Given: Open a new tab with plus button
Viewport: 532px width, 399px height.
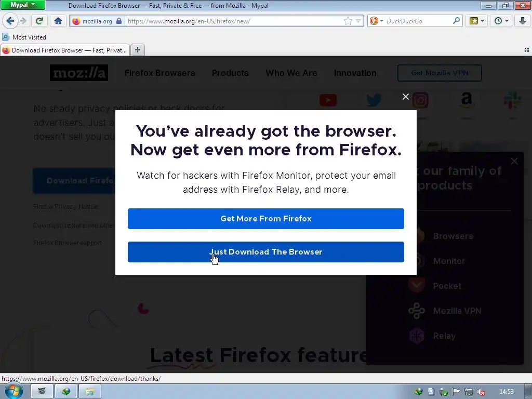Looking at the screenshot, I should tap(137, 50).
